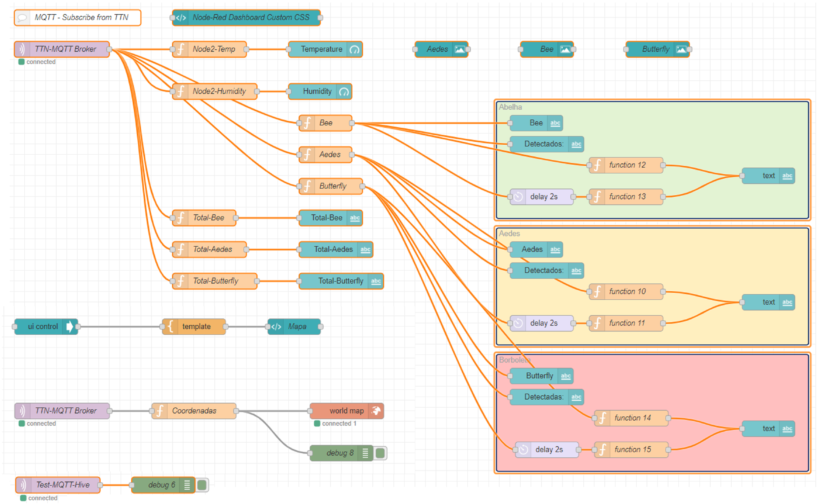Click the Total-Butterfly text node abc icon
817x504 pixels.
point(376,281)
